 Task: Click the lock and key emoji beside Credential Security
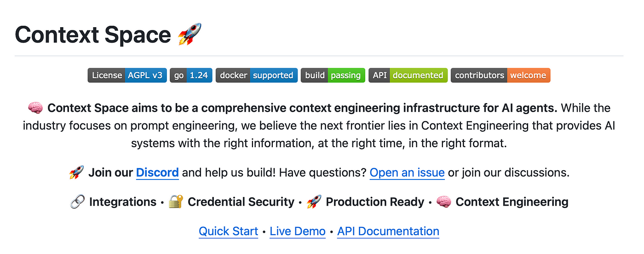176,202
